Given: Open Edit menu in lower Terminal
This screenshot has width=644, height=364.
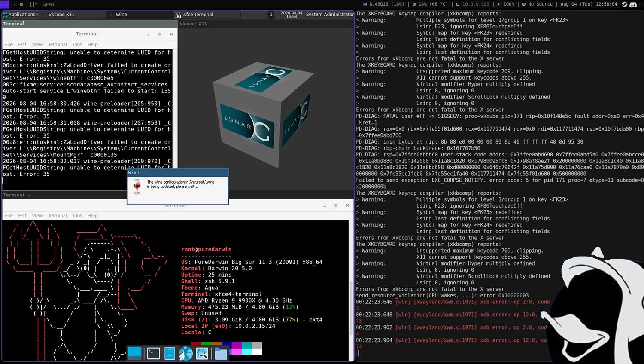Looking at the screenshot, I should point(22,216).
